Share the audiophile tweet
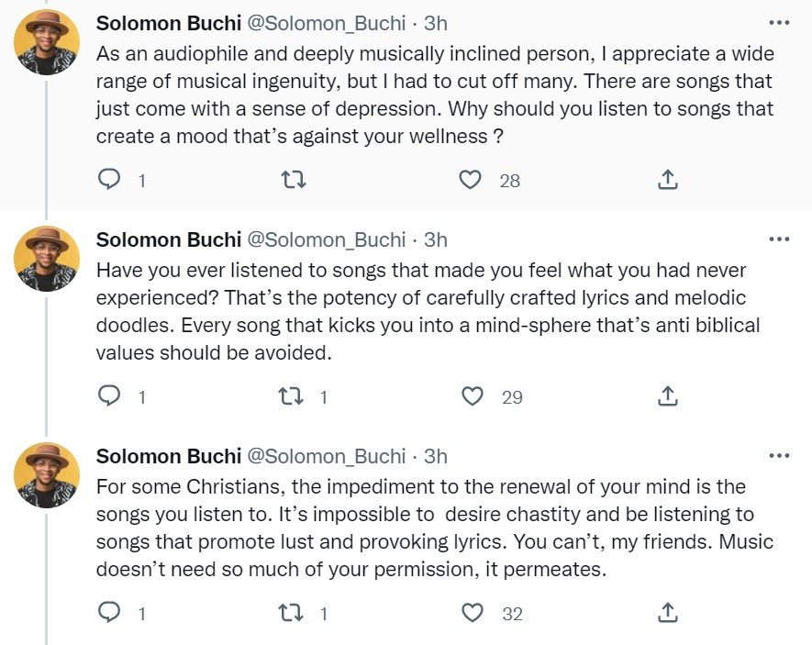This screenshot has height=645, width=812. 668,181
